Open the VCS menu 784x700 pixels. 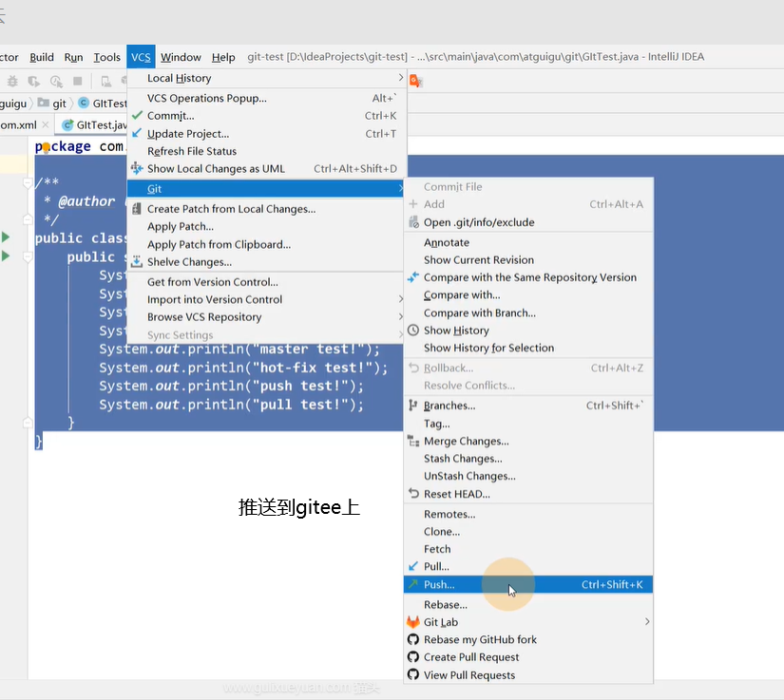[141, 57]
